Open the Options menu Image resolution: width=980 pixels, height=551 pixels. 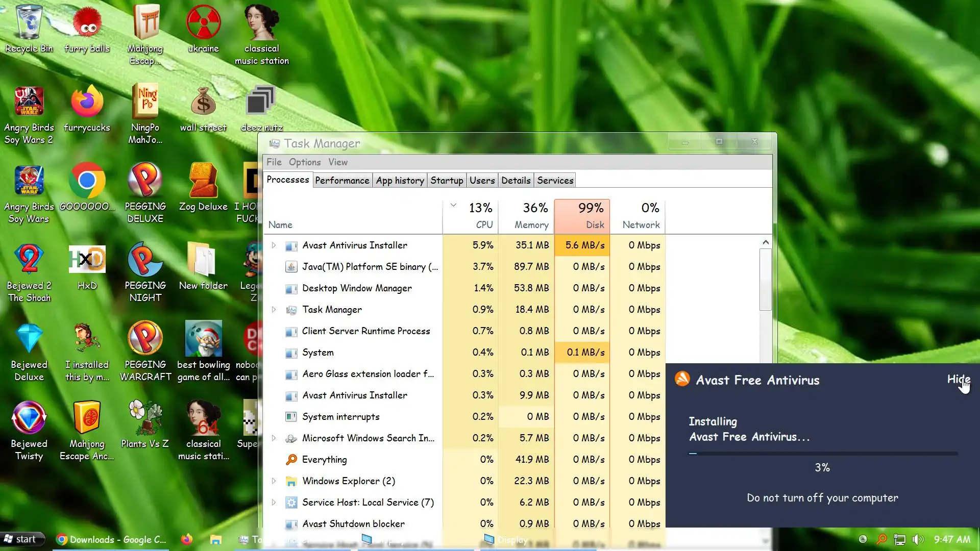[x=305, y=162]
